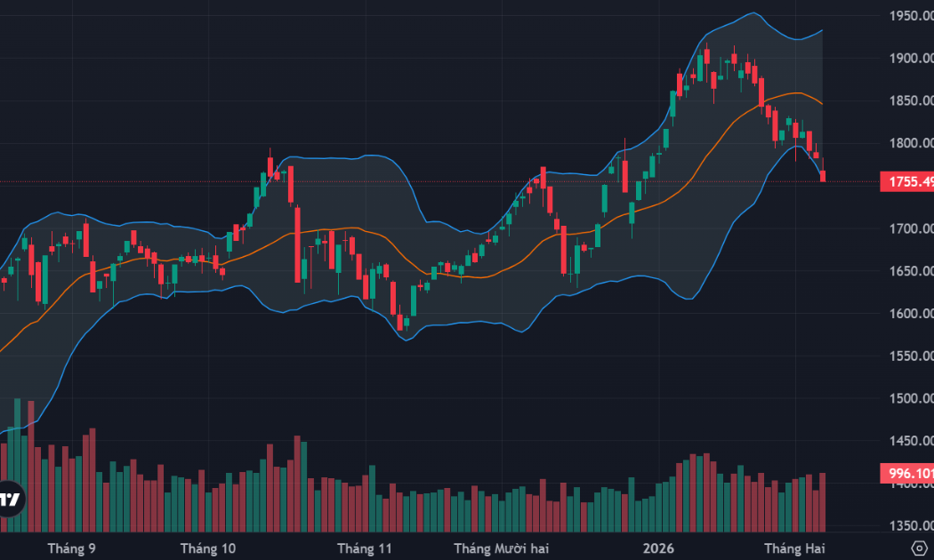Select Tháng 10 on the time axis
934x560 pixels.
(x=208, y=548)
